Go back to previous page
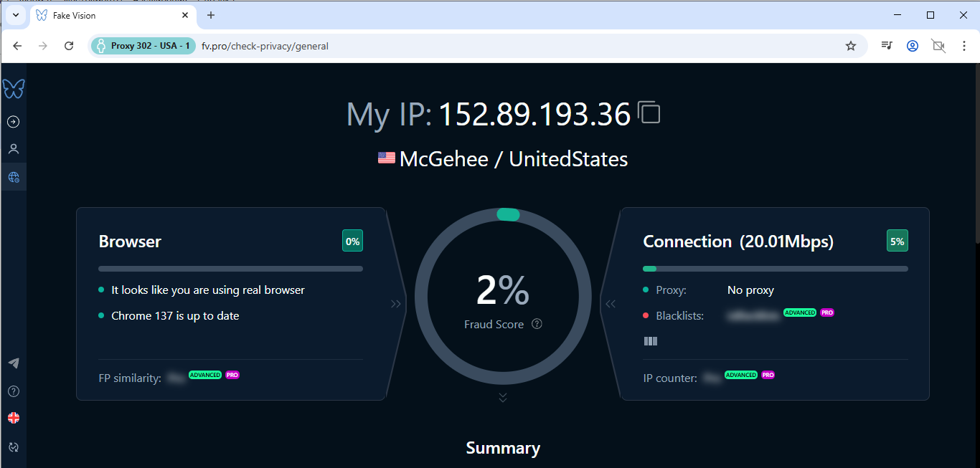980x468 pixels. pyautogui.click(x=18, y=46)
